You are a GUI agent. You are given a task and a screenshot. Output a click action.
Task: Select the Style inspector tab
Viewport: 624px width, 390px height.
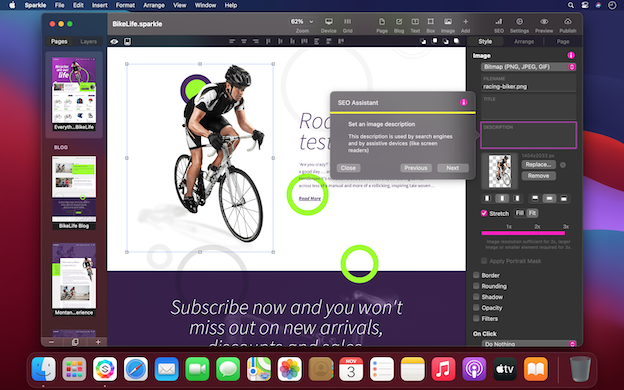tap(485, 41)
